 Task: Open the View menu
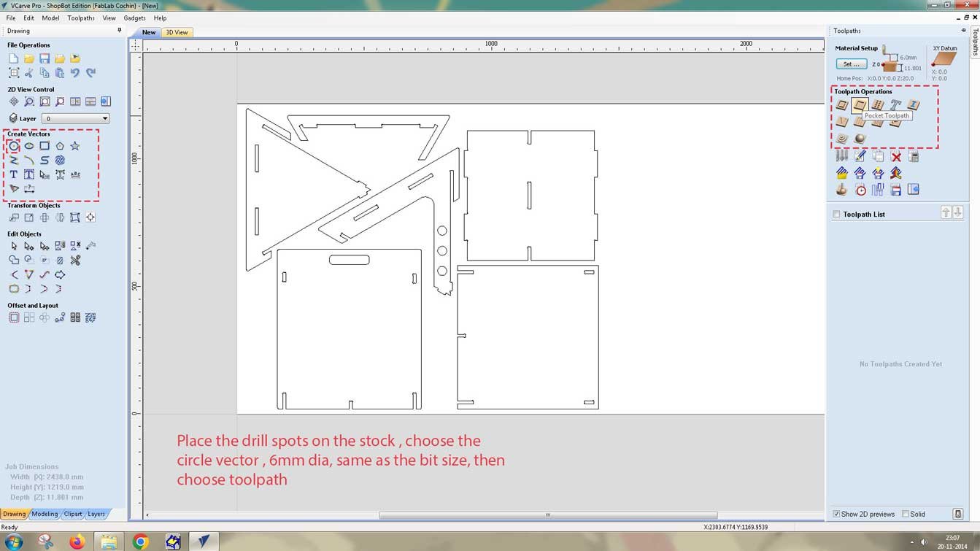pos(109,18)
